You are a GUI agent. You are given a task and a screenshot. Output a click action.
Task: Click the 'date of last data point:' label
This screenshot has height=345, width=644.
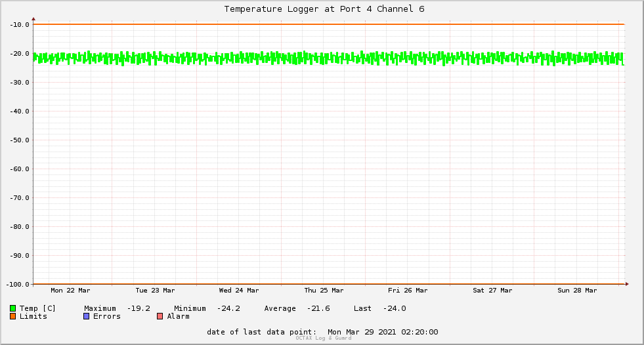coord(262,332)
